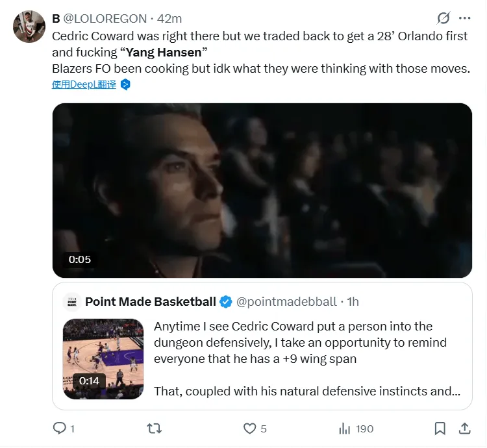Click the Point Made Basketball avatar logo
Screen dimensions: 487x448
(x=71, y=302)
